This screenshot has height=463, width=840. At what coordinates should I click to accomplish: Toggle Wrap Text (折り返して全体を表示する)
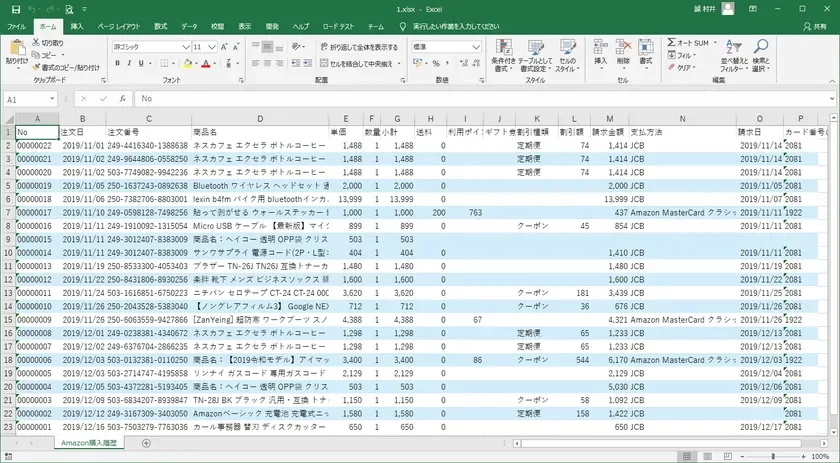pyautogui.click(x=359, y=47)
